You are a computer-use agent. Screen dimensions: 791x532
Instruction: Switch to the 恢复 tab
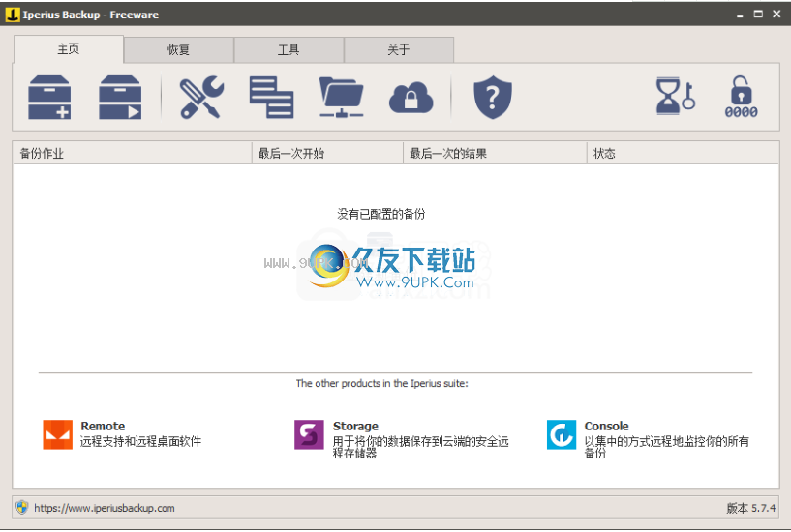coord(178,50)
